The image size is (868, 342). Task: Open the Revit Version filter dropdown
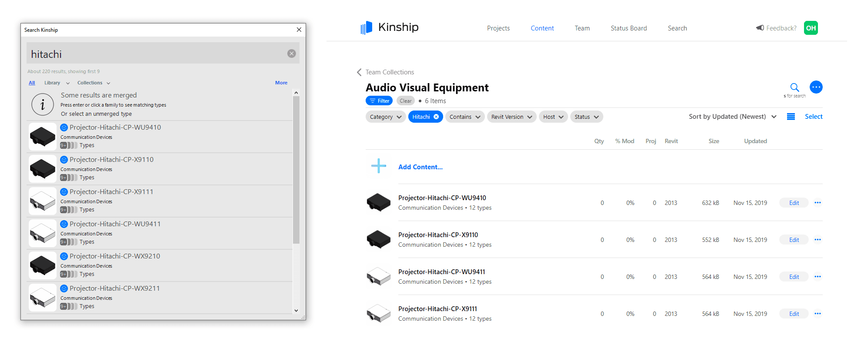(x=511, y=117)
